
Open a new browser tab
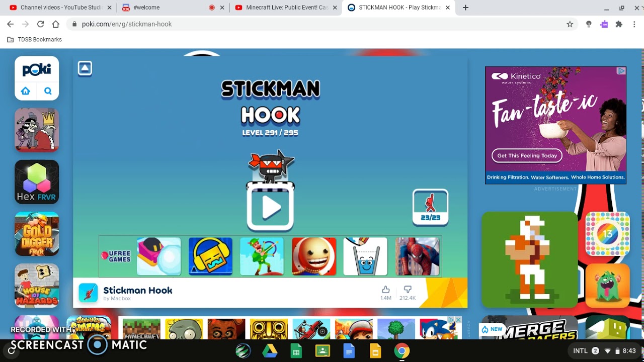click(465, 8)
